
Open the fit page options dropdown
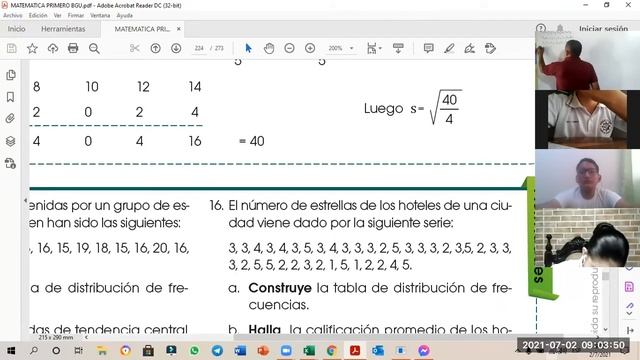point(374,49)
